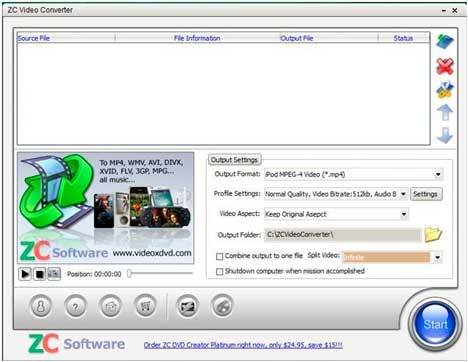Viewport: 468px width, 362px height.
Task: Remove selected file with red X icon
Action: [445, 66]
